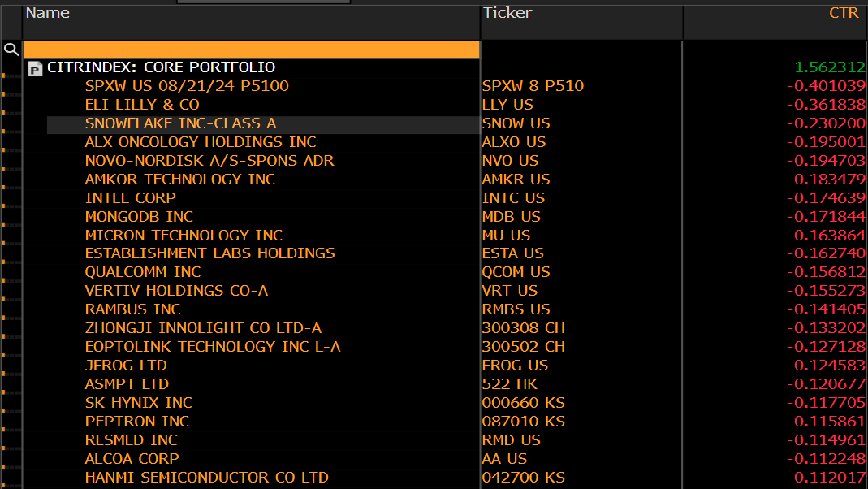868x489 pixels.
Task: Select PEPTRON INC name
Action: click(x=136, y=422)
